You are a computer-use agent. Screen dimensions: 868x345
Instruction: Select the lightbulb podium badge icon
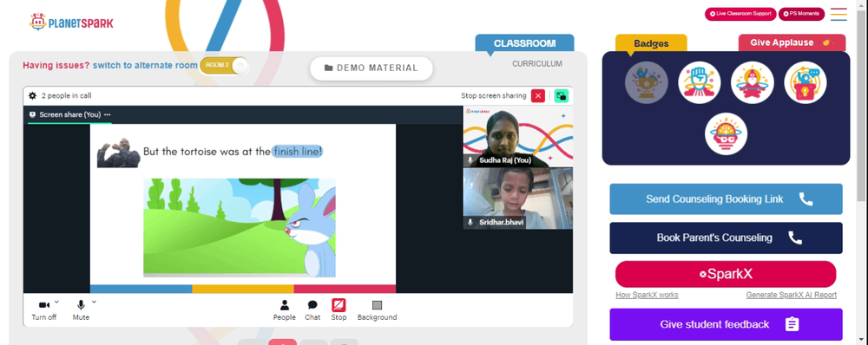click(805, 82)
